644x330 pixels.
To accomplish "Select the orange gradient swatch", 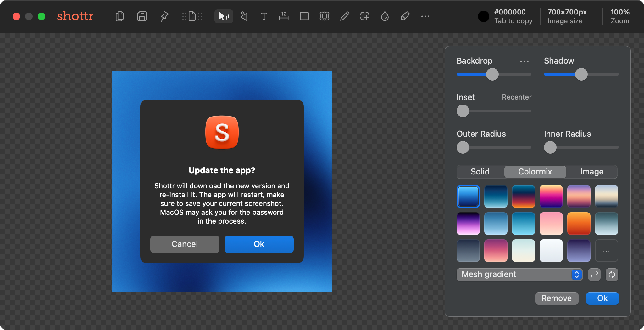I will 579,224.
